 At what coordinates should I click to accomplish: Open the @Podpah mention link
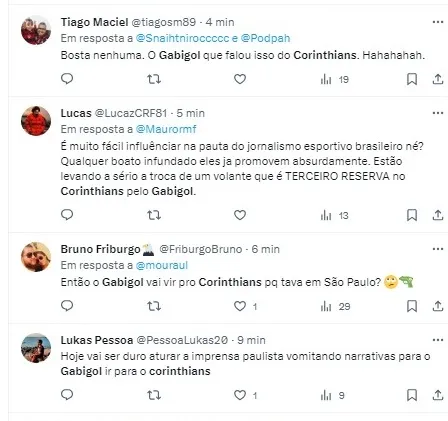coord(265,38)
